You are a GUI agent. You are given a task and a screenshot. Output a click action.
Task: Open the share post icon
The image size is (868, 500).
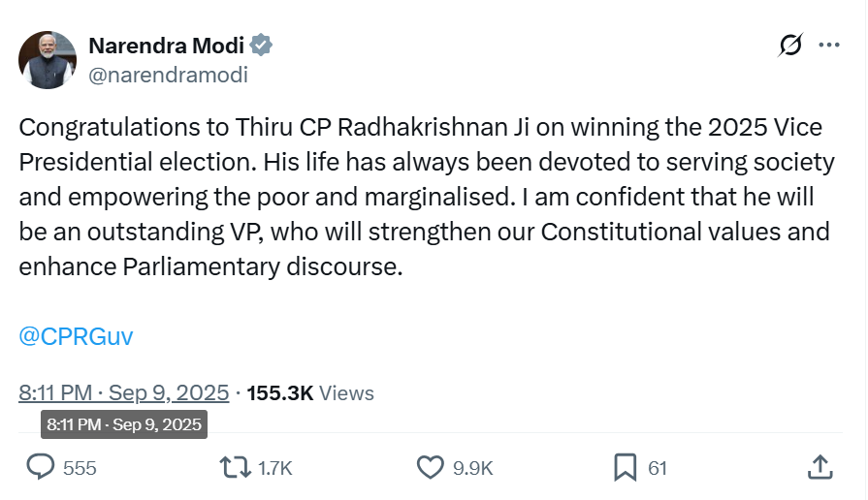(820, 468)
